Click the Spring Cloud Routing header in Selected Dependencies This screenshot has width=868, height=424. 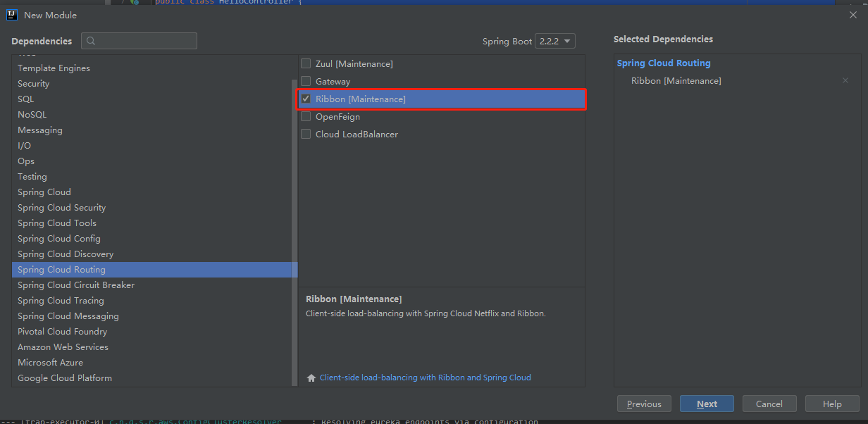click(664, 63)
